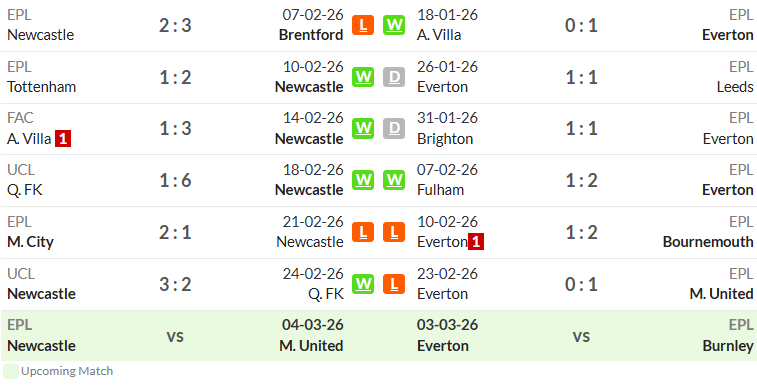Click the grey D badge for Everton vs Leeds

point(394,77)
